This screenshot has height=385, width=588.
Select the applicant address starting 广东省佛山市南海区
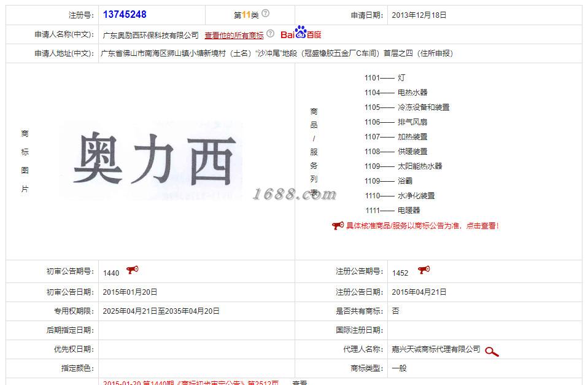[x=277, y=53]
